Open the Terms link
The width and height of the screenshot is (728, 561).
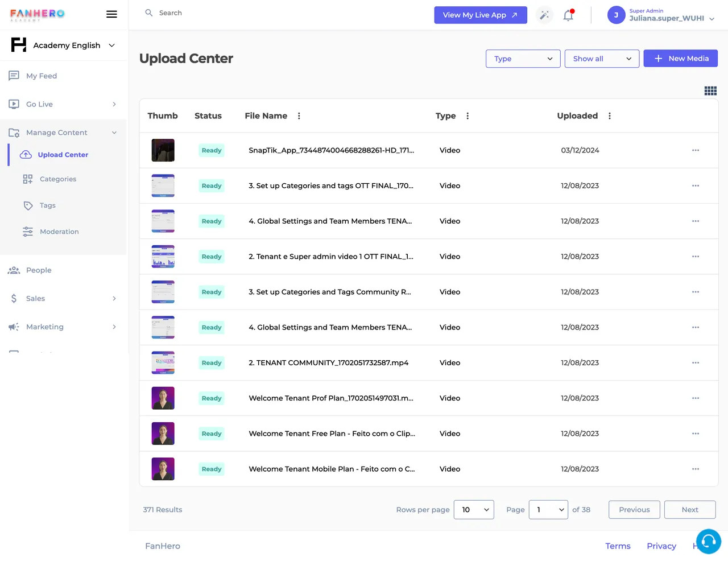618,546
